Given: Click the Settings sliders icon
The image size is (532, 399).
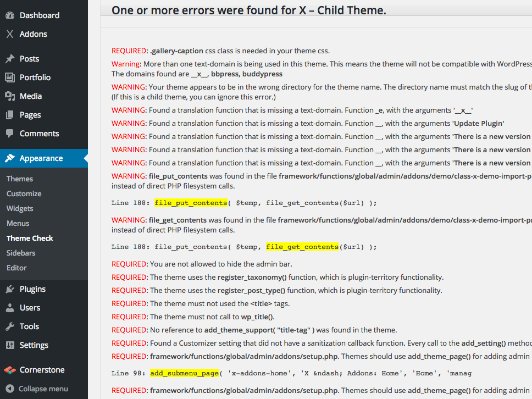Looking at the screenshot, I should coord(10,345).
